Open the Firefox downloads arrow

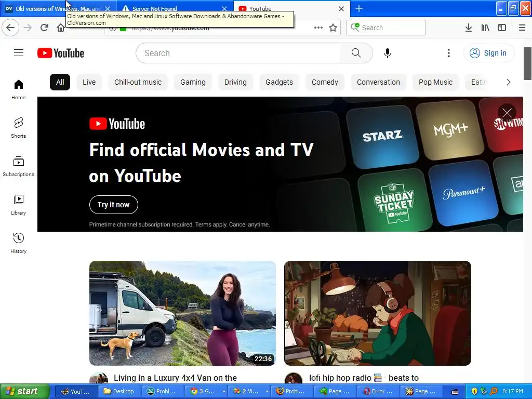click(x=468, y=28)
